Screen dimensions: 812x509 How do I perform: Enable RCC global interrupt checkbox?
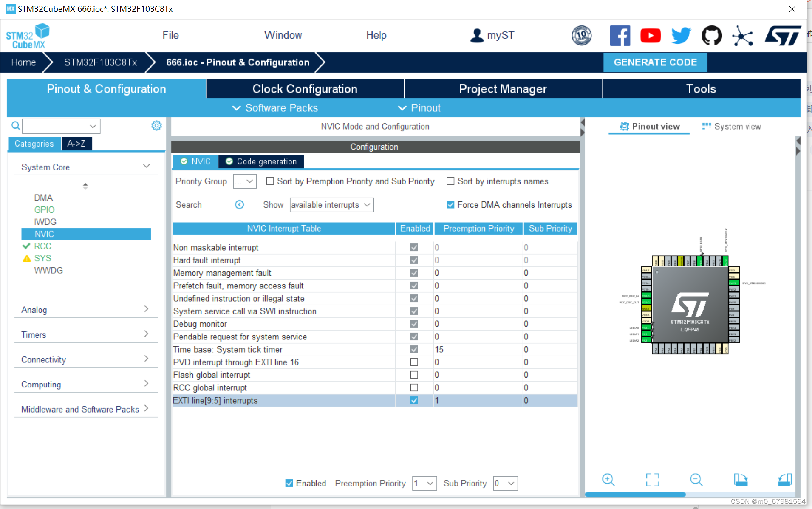pyautogui.click(x=414, y=387)
